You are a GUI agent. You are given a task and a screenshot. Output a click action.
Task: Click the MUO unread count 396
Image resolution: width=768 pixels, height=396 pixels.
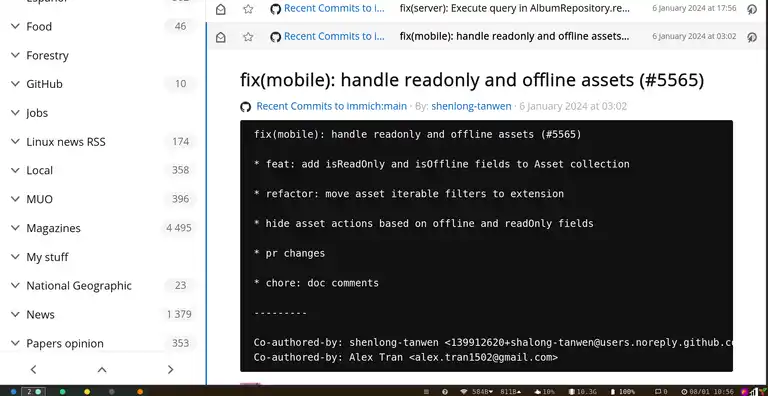click(x=180, y=199)
